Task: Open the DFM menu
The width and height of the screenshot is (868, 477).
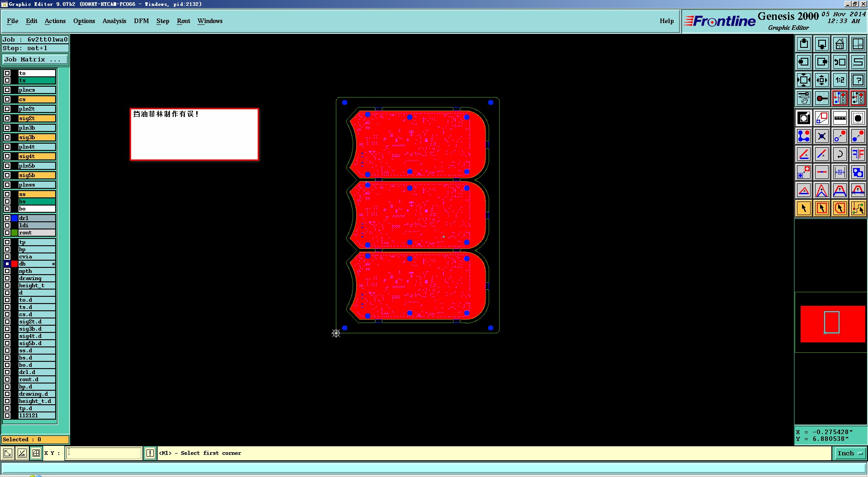Action: click(x=142, y=21)
